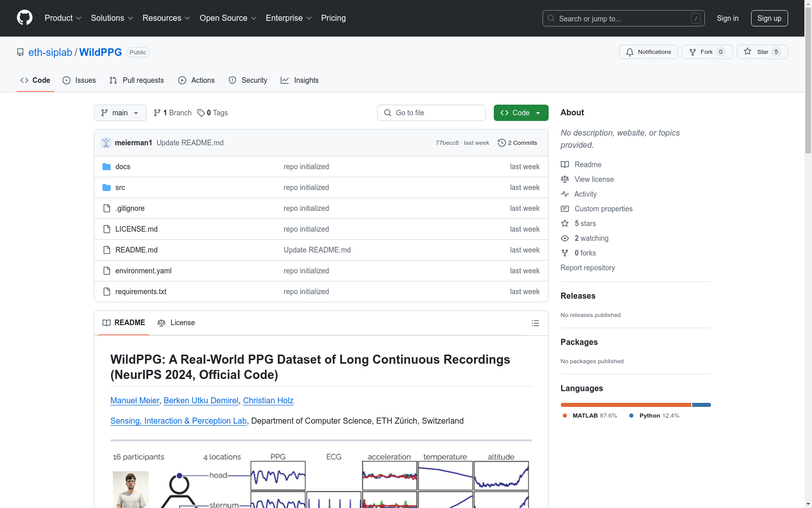Switch to the Security tab
The height and width of the screenshot is (508, 812).
(x=248, y=80)
